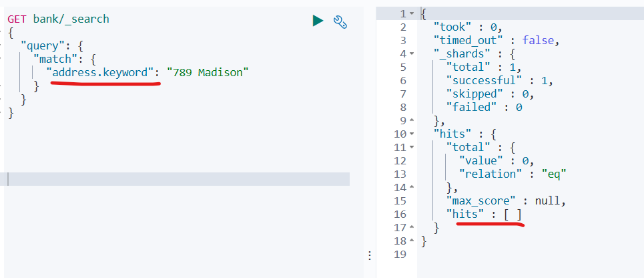Collapse the "hits" block at line 10
This screenshot has width=644, height=278.
[x=412, y=134]
